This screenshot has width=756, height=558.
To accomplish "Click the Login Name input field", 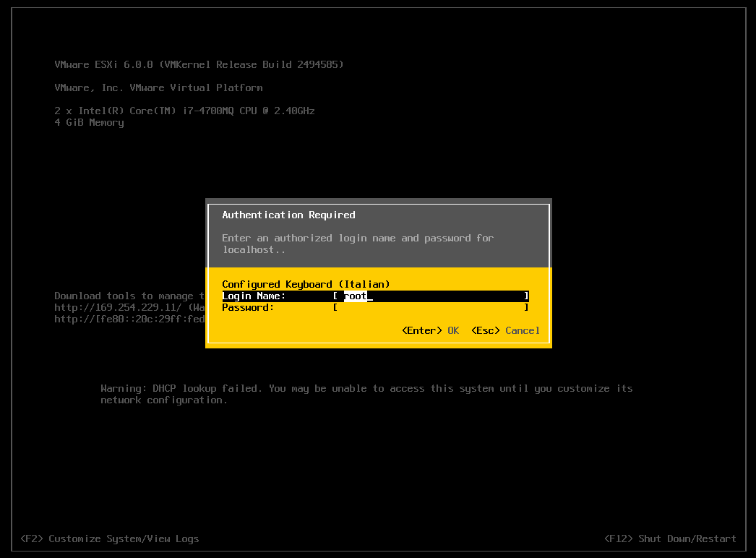I will pos(431,296).
